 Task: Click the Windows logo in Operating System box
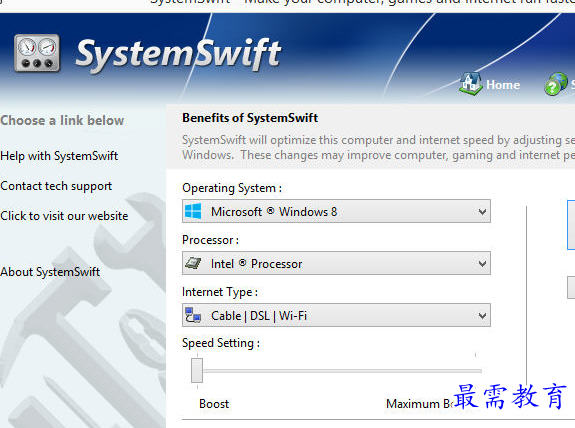pyautogui.click(x=193, y=211)
